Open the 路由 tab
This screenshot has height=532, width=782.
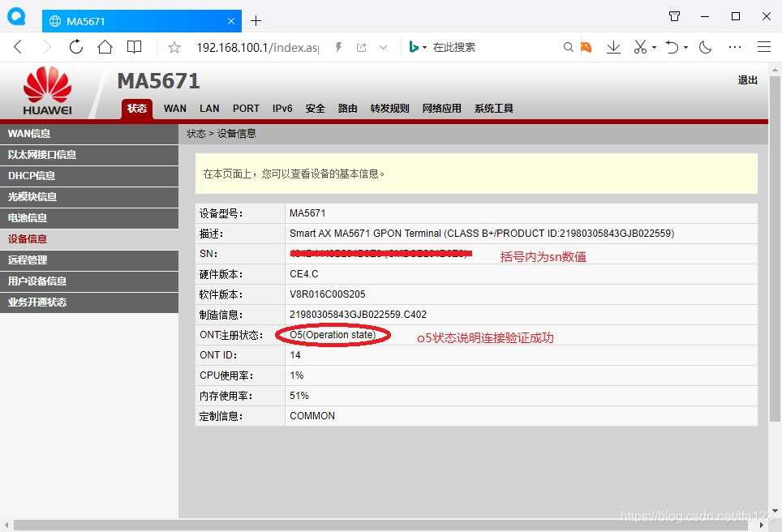click(x=348, y=108)
